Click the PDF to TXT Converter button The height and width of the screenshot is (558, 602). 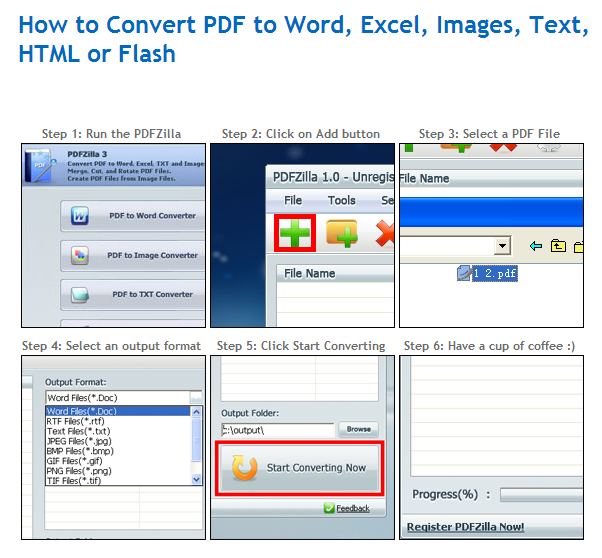[133, 294]
